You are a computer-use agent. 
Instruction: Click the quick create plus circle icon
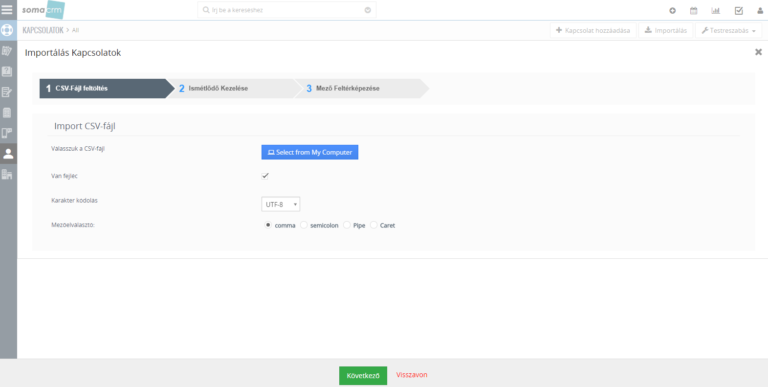672,10
